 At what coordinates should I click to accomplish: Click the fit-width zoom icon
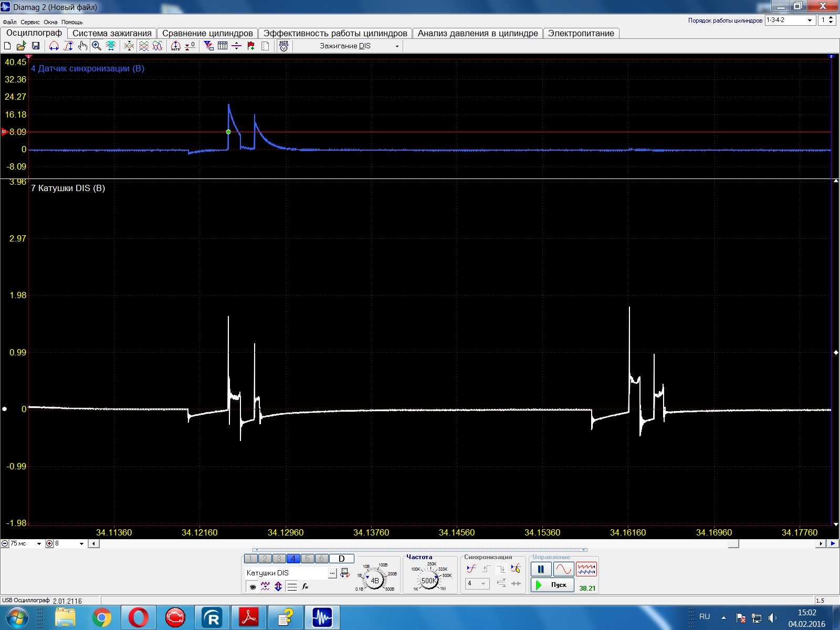(x=111, y=46)
